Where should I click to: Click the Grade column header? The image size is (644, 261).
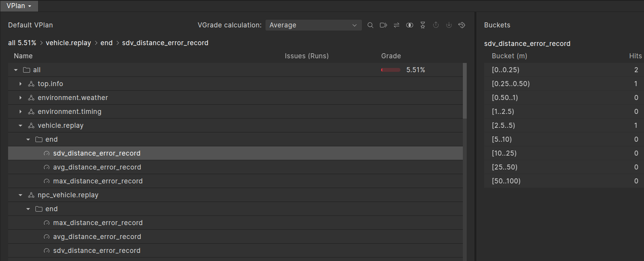tap(391, 56)
